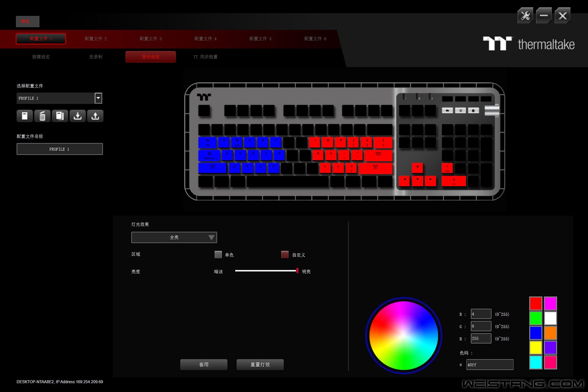
Task: Click the hex color code field
Action: point(490,364)
